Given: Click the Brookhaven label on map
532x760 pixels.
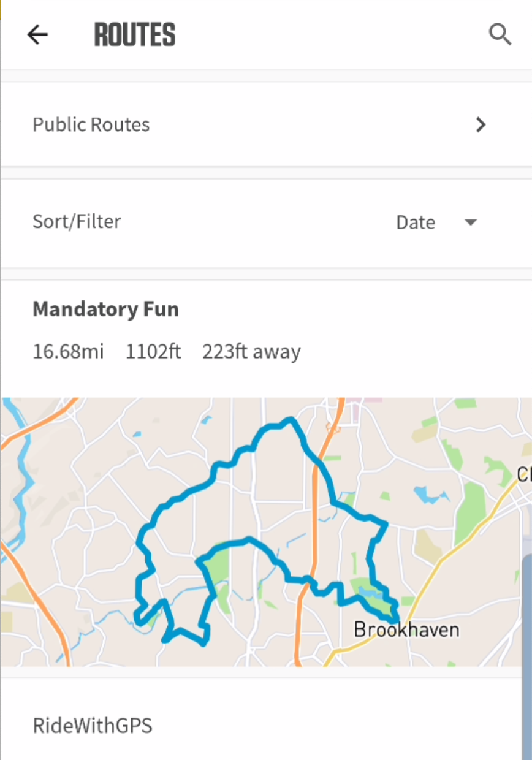Looking at the screenshot, I should pos(406,629).
